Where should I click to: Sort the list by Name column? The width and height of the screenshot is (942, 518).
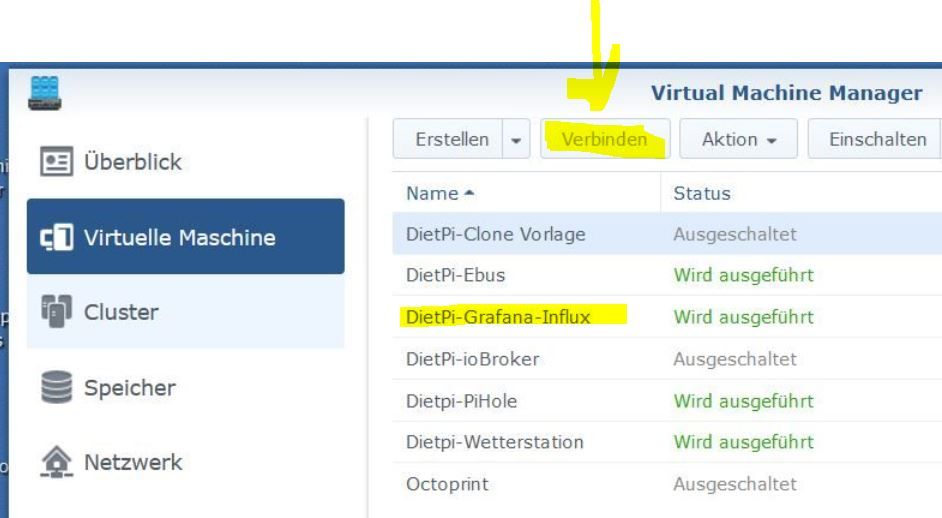click(526, 193)
